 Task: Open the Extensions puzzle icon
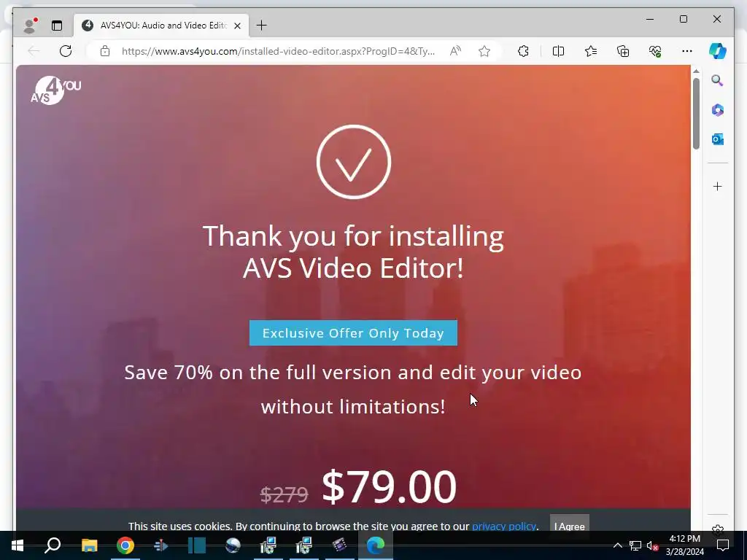tap(523, 51)
